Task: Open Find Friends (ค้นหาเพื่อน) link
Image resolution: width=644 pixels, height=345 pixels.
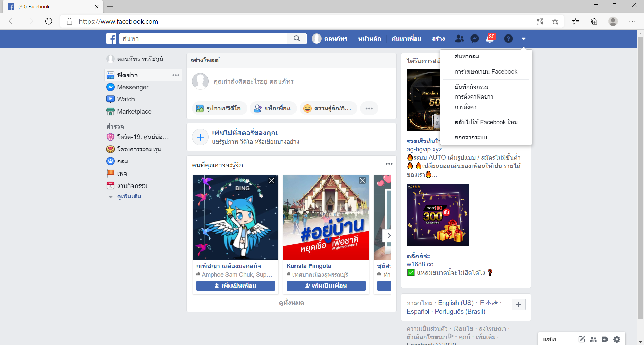Action: pyautogui.click(x=407, y=39)
